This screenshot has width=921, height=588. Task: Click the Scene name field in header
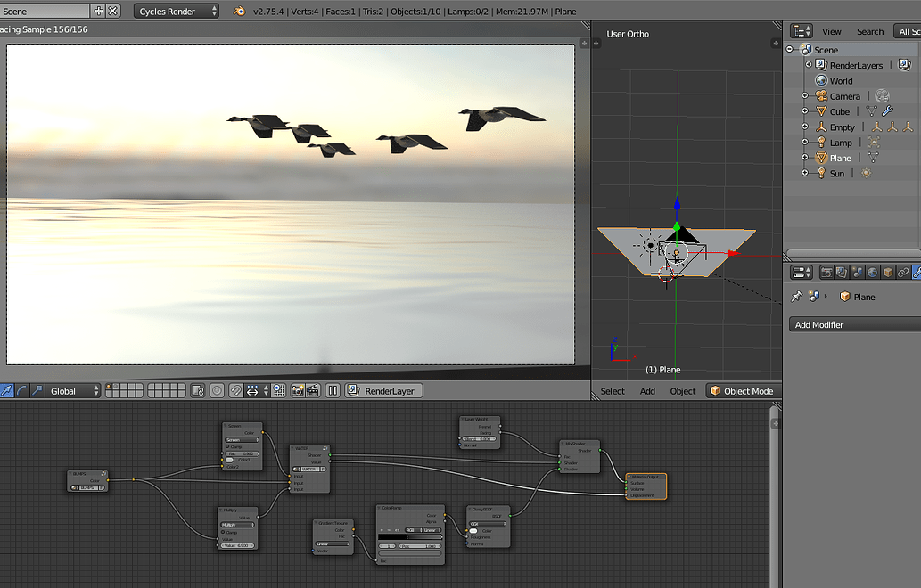click(44, 12)
